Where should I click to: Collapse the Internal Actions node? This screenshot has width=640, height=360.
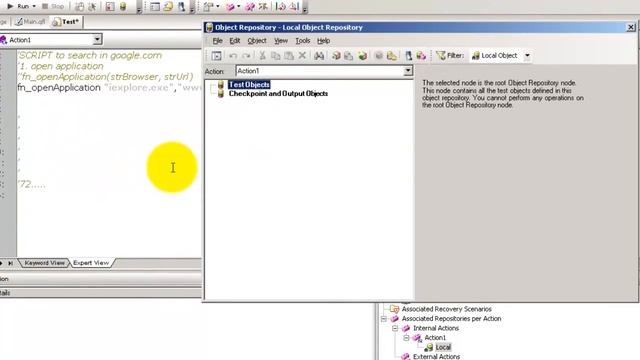[x=395, y=328]
